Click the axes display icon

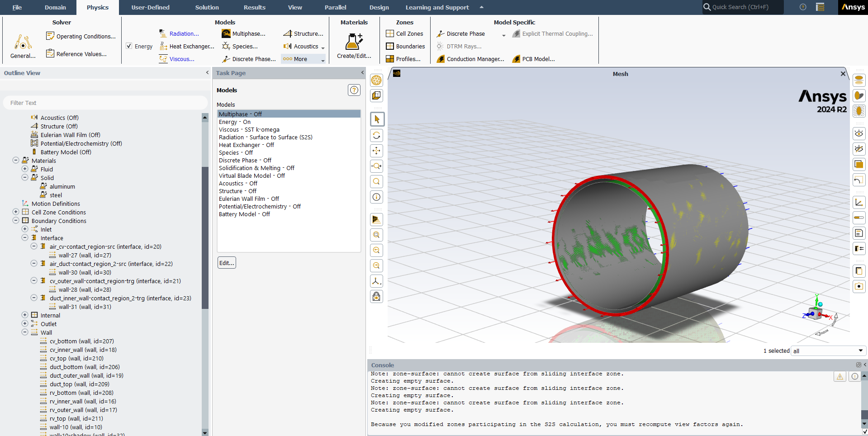[x=859, y=202]
